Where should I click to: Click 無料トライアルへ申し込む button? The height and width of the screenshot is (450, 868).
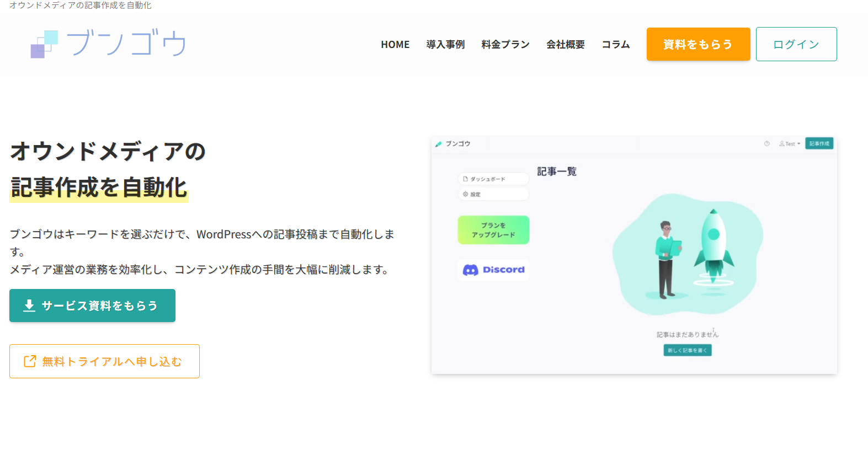tap(104, 361)
